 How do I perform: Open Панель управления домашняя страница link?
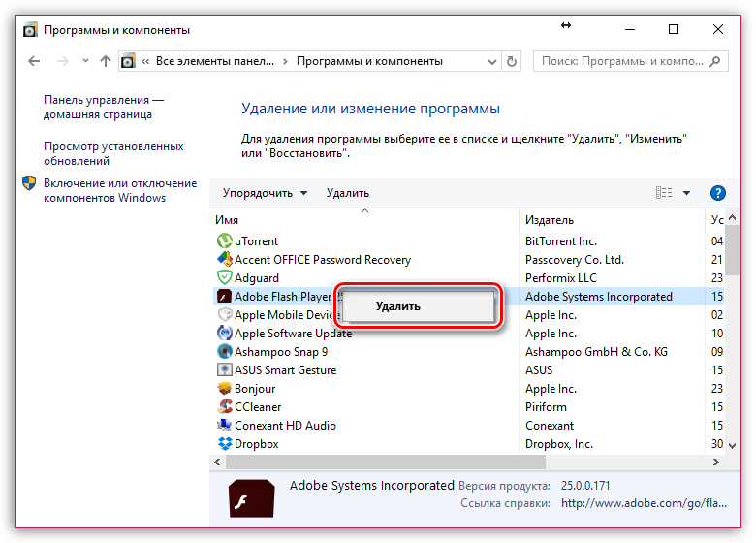coord(103,107)
